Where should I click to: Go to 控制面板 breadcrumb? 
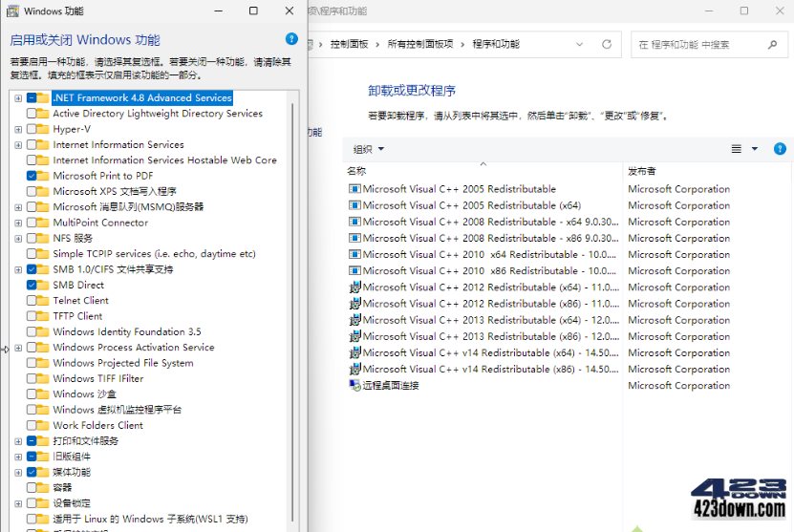coord(350,44)
